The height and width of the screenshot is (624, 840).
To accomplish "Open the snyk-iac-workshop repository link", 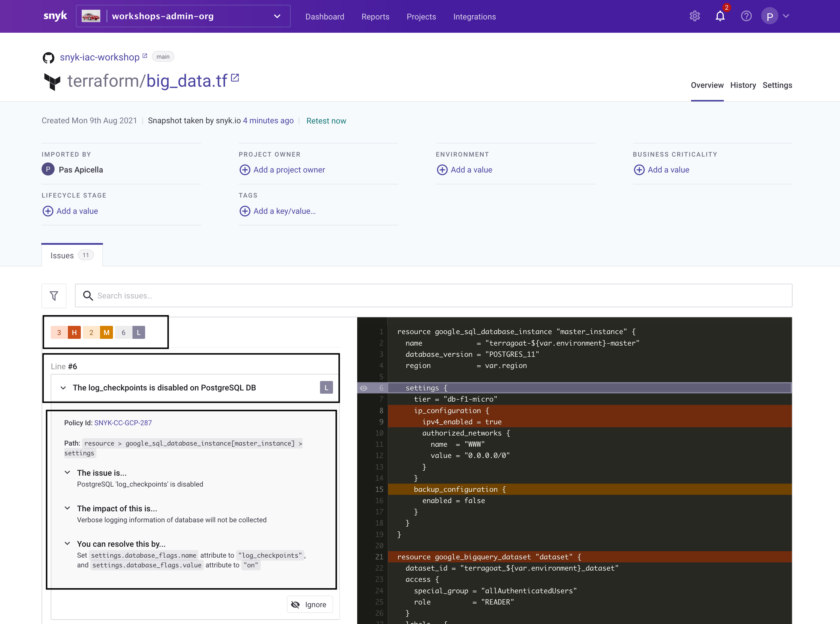I will [x=100, y=57].
